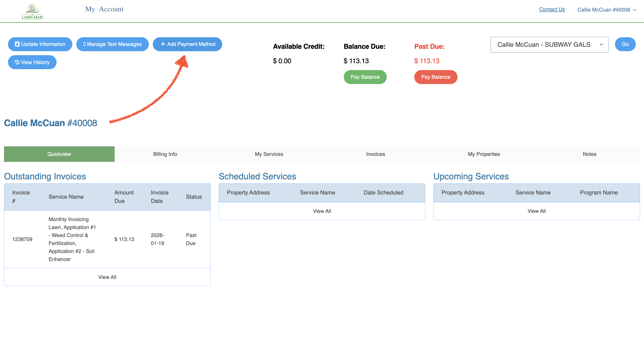Click the green Pay Balance button

(x=365, y=77)
